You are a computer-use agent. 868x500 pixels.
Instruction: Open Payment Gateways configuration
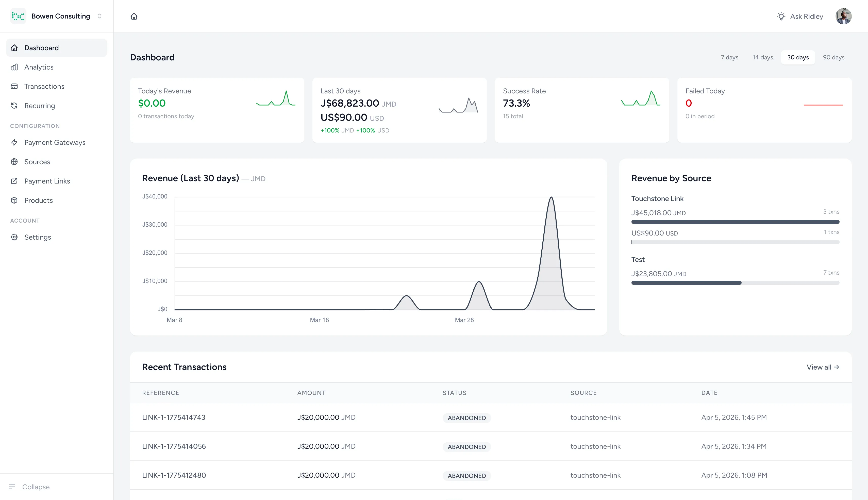coord(55,143)
